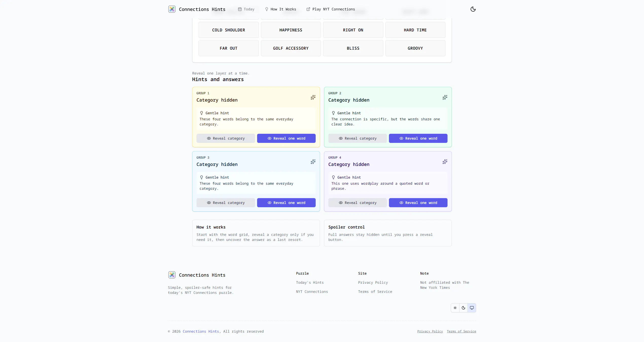Click the Hints and answers heading
Viewport: 644px width, 342px height.
(x=218, y=79)
